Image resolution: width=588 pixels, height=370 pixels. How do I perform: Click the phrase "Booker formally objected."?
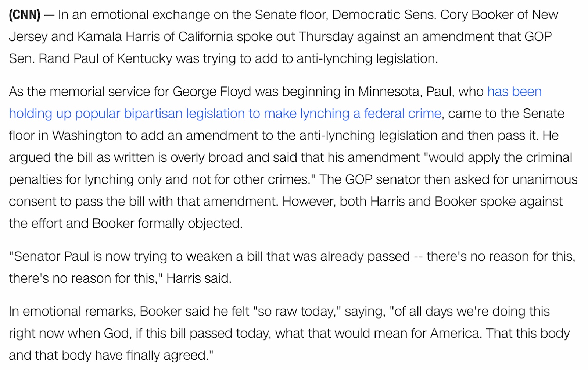(x=168, y=224)
